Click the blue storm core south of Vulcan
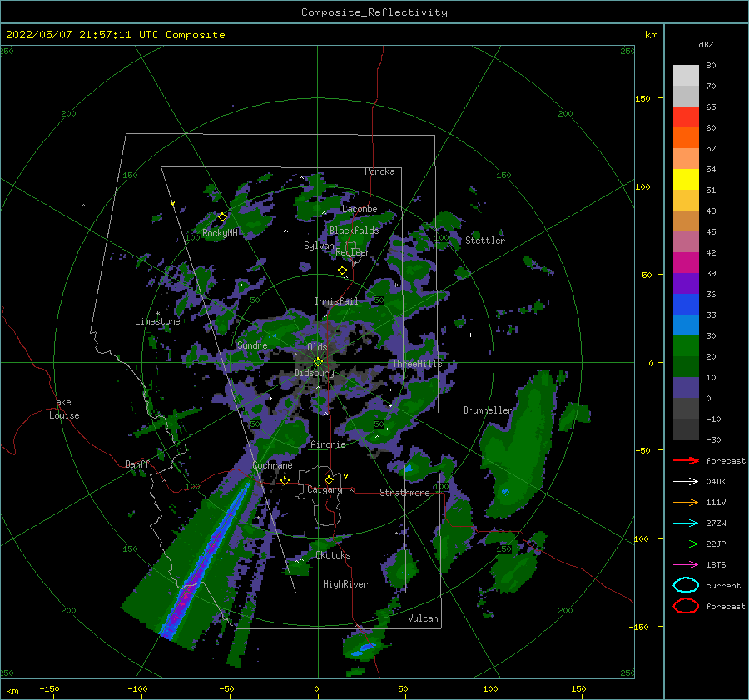The width and height of the screenshot is (749, 700). (363, 649)
